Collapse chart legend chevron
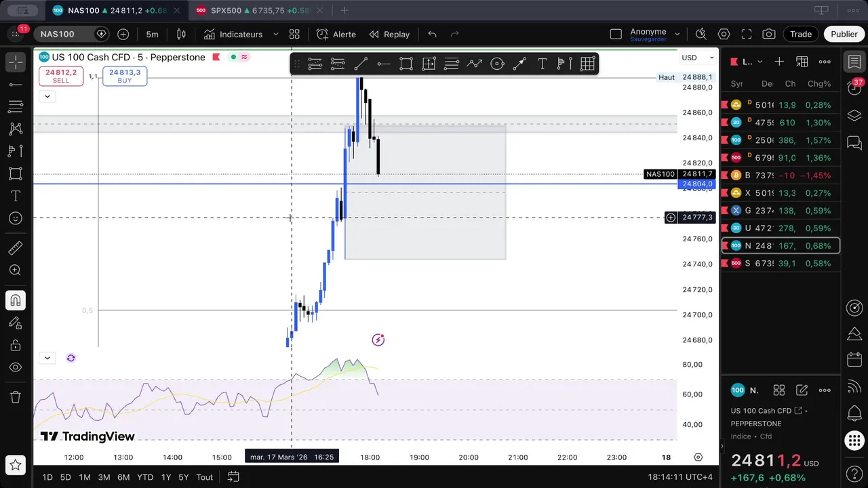Viewport: 868px width, 488px height. coord(47,96)
